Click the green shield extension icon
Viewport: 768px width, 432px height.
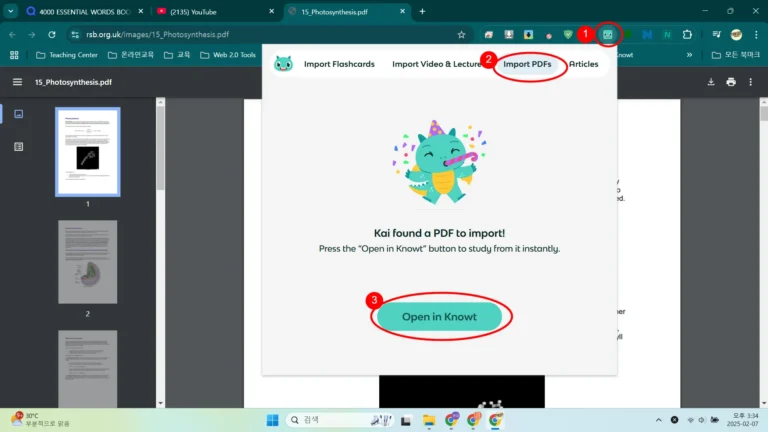point(568,34)
